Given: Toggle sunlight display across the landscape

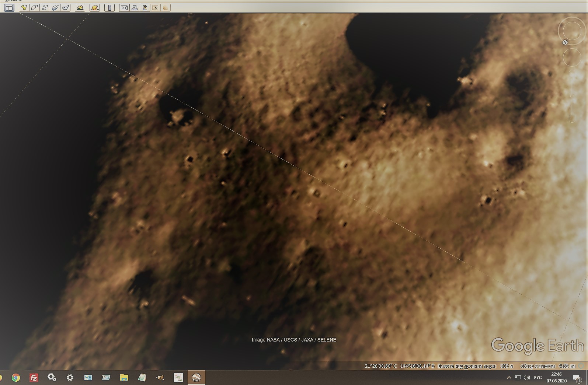Looking at the screenshot, I should tap(80, 8).
